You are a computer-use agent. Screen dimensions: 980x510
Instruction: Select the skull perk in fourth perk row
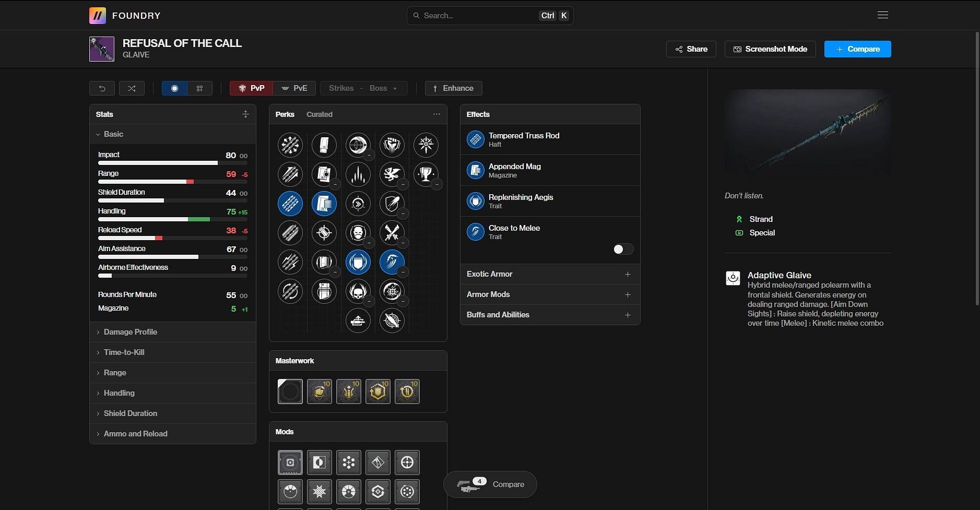(358, 233)
